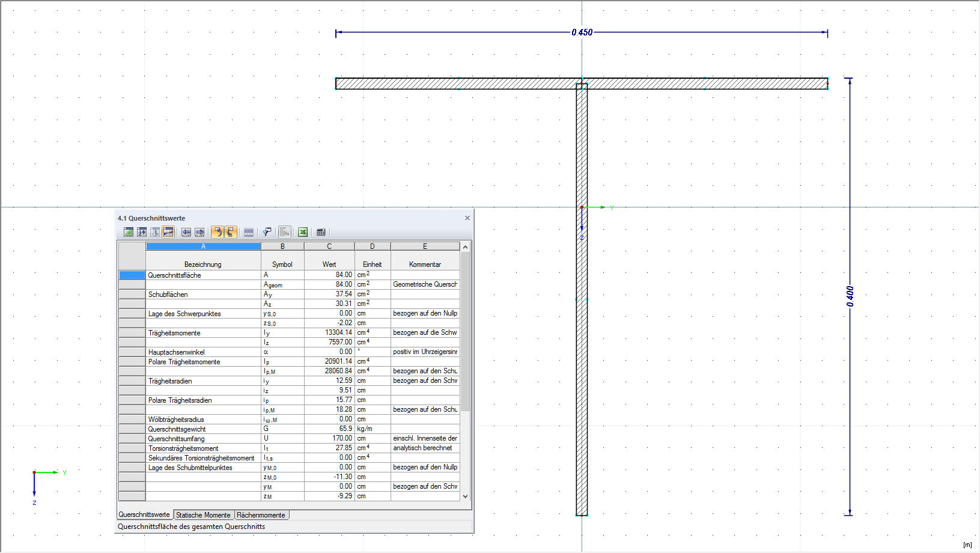The height and width of the screenshot is (553, 980).
Task: Apply a filter to the table
Action: [266, 232]
